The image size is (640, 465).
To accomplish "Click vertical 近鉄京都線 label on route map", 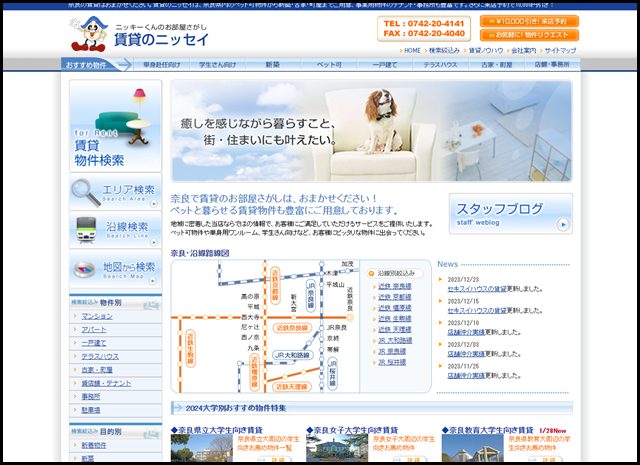I will [275, 285].
